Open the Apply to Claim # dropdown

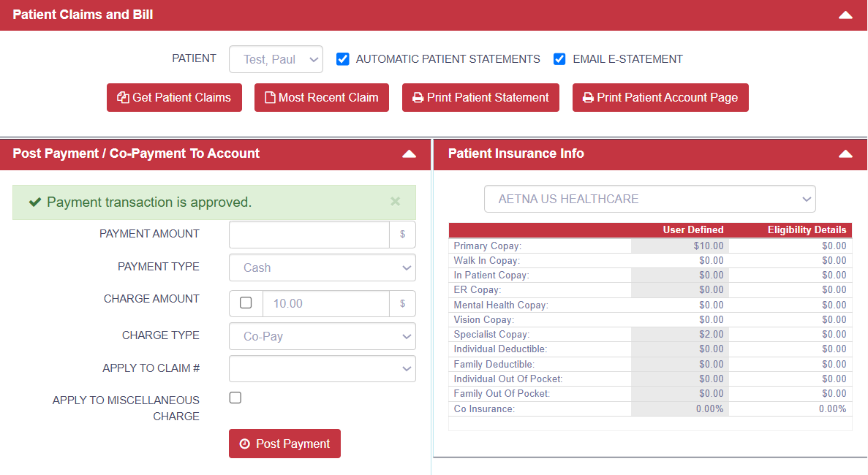(x=322, y=369)
